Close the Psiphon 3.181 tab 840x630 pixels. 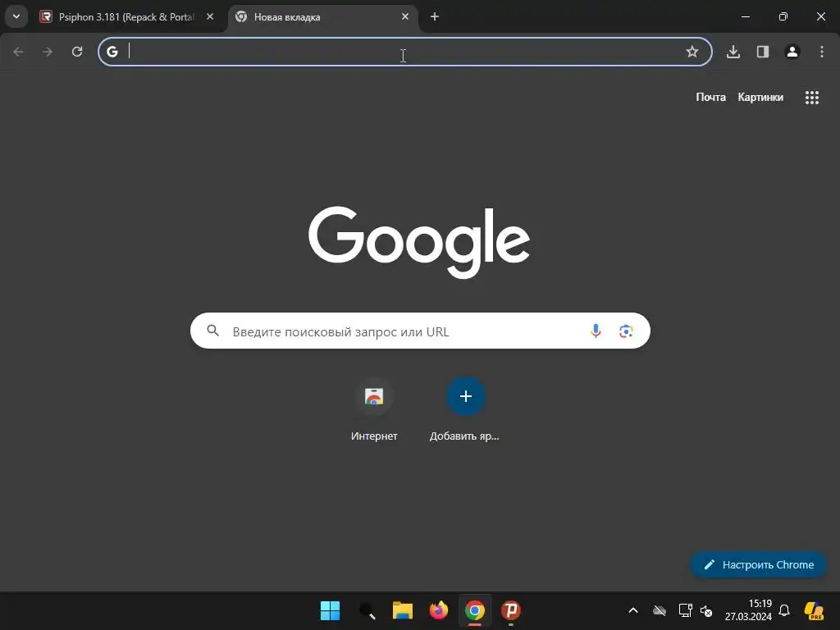[x=210, y=16]
